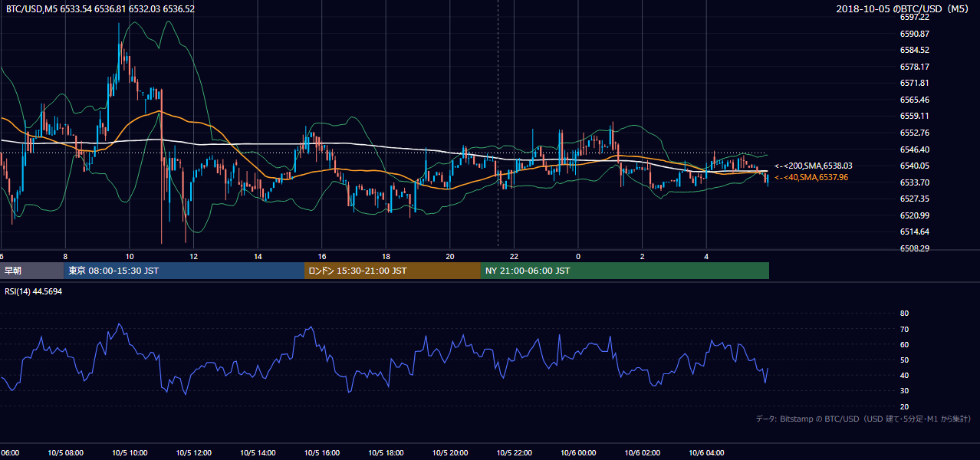This screenshot has height=460, width=980.
Task: Click RSI scale level 50
Action: point(904,360)
